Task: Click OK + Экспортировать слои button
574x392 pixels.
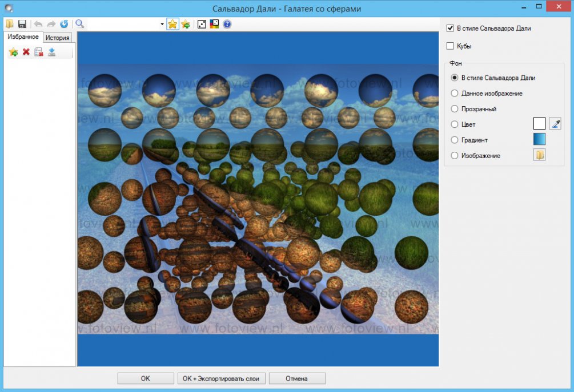Action: click(222, 378)
